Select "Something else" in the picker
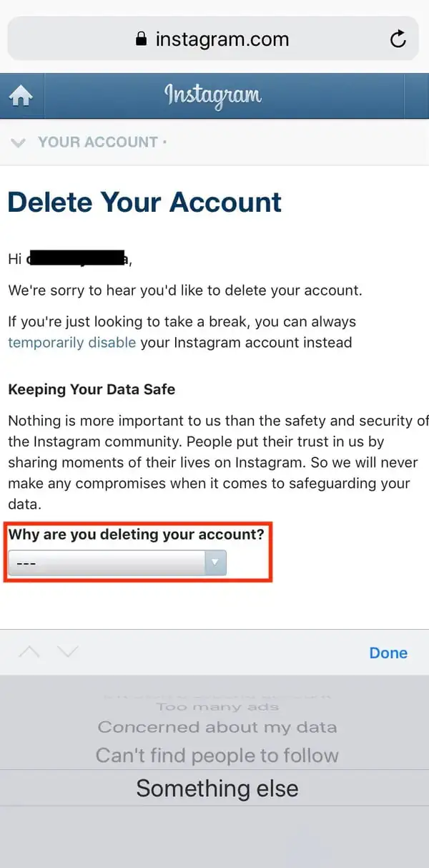This screenshot has height=868, width=429. tap(217, 789)
